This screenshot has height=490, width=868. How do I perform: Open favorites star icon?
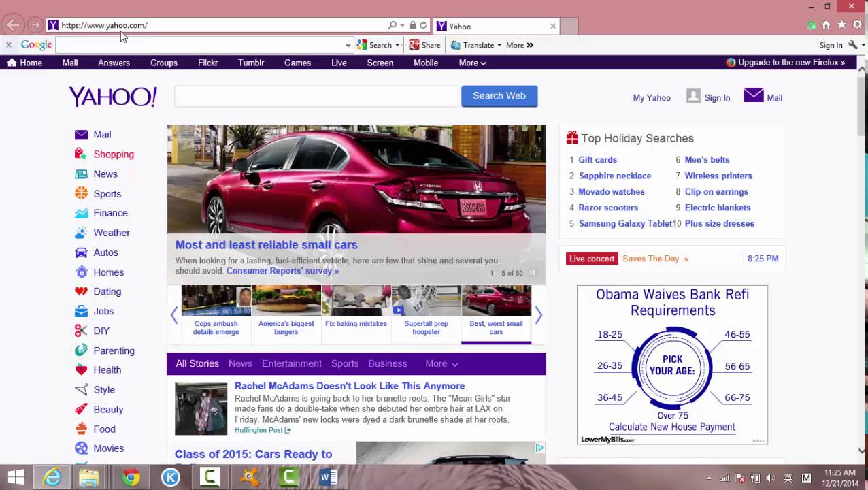tap(841, 25)
